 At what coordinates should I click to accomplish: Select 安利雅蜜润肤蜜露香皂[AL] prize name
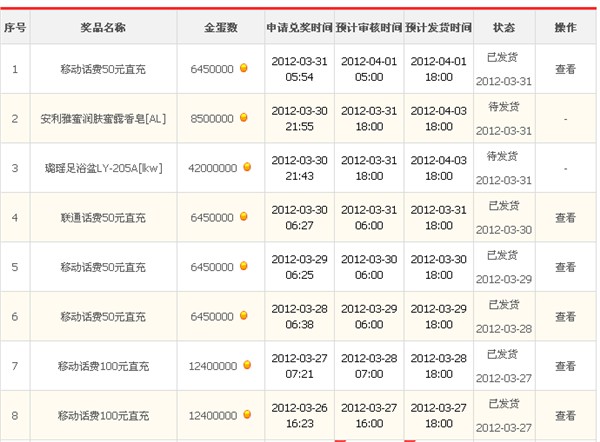(x=103, y=119)
